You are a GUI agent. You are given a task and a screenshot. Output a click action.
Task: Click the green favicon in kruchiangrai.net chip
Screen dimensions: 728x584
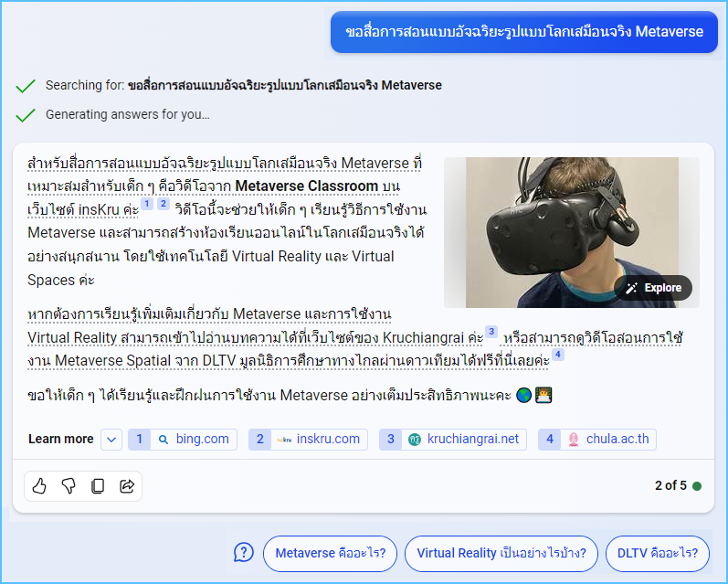click(415, 440)
